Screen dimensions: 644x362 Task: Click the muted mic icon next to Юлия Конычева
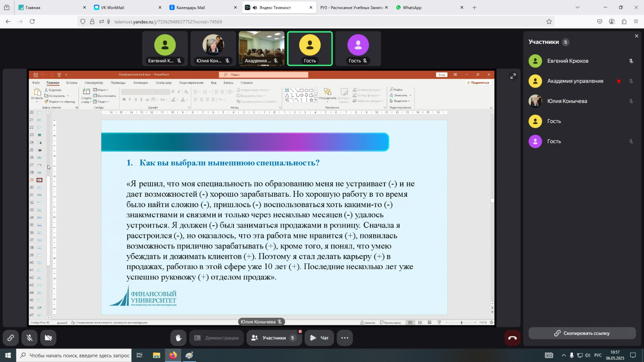tap(631, 101)
